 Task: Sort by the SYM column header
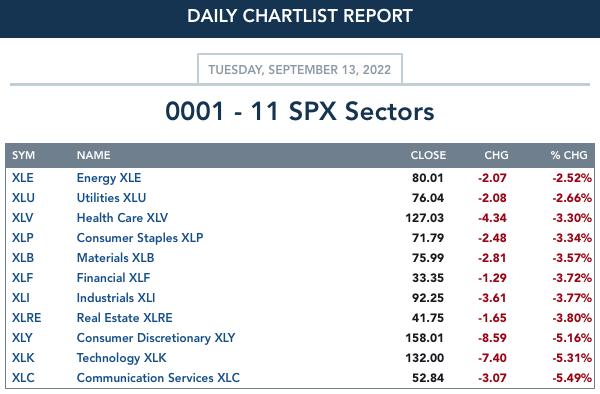(x=23, y=155)
